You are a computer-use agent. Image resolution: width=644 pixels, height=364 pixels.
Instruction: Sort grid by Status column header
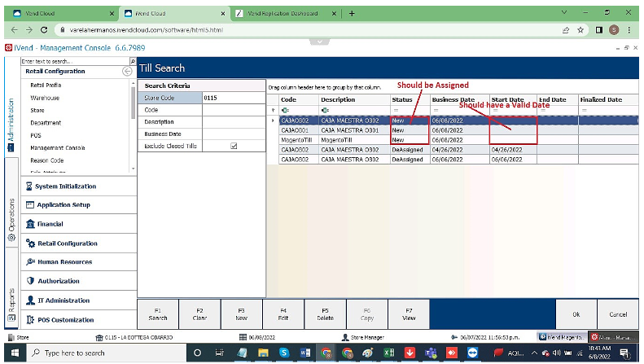[x=410, y=99]
